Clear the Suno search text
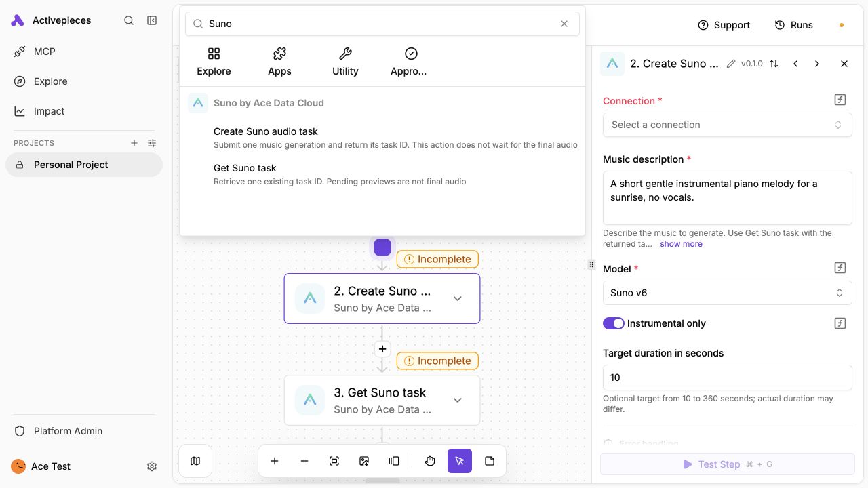The height and width of the screenshot is (488, 868). click(x=564, y=24)
